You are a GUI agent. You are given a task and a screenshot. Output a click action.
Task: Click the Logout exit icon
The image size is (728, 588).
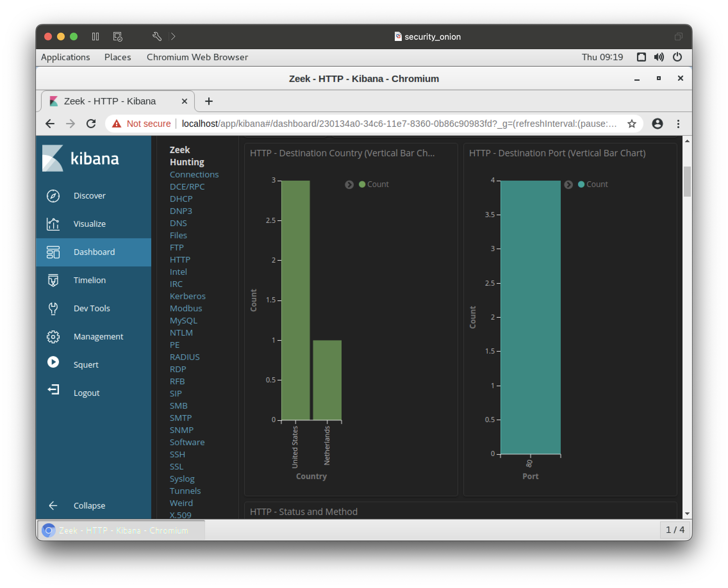53,390
